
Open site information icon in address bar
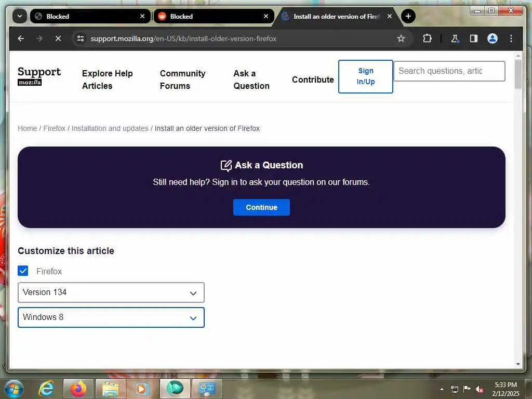pos(81,38)
